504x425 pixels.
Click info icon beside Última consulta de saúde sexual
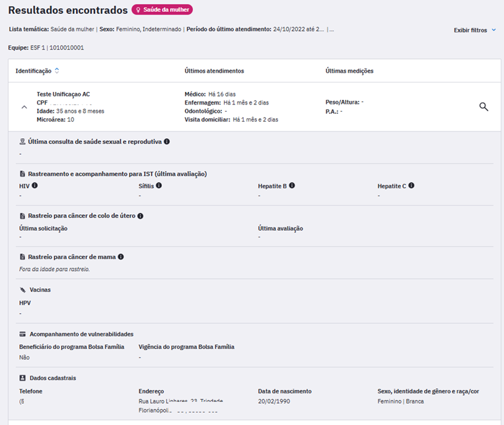[x=167, y=141]
